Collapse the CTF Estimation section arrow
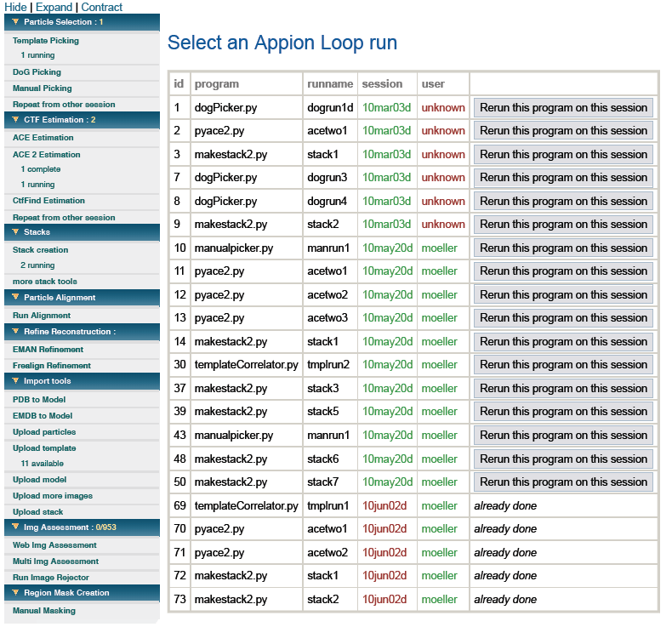This screenshot has width=672, height=627. [x=15, y=120]
